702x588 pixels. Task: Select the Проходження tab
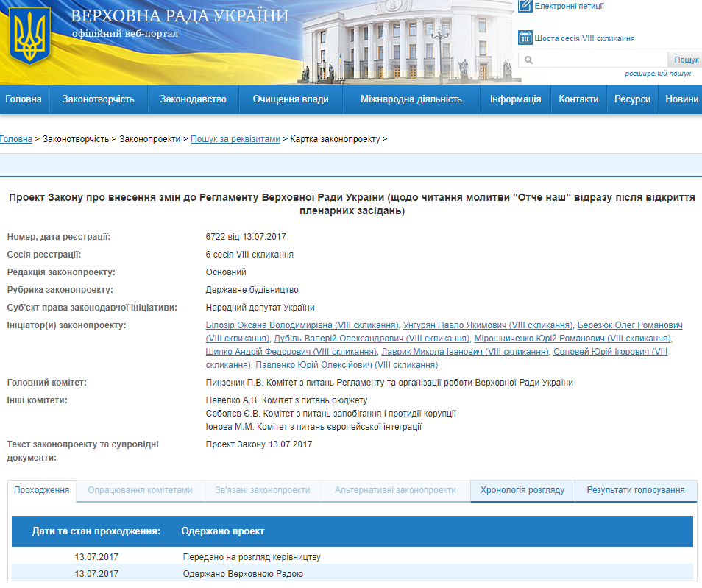tap(42, 490)
